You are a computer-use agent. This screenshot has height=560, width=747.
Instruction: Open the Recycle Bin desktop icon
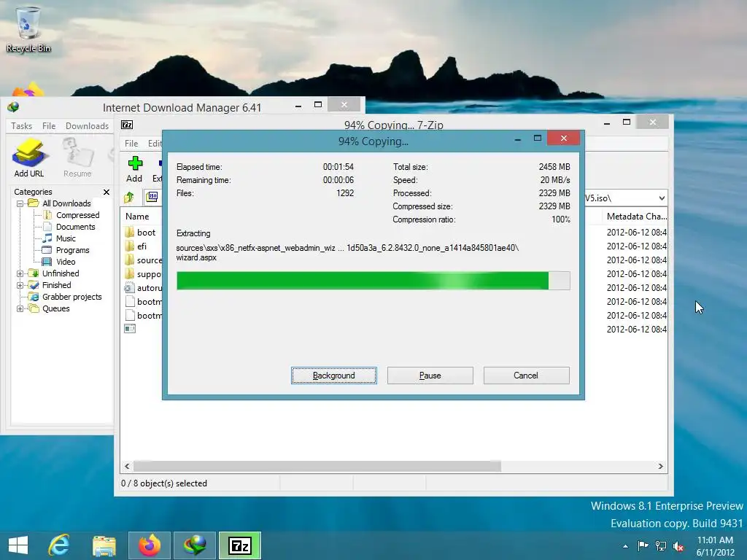pyautogui.click(x=28, y=29)
